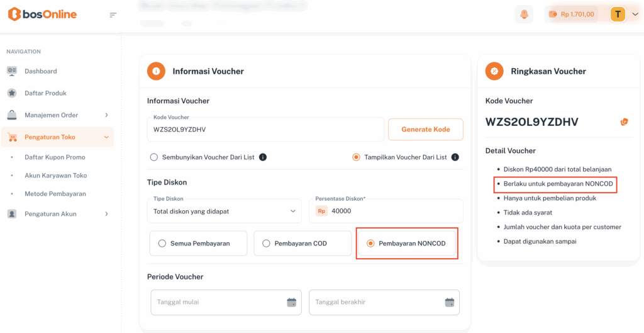The width and height of the screenshot is (644, 333).
Task: Open the Tipe Diskon dropdown
Action: click(225, 211)
